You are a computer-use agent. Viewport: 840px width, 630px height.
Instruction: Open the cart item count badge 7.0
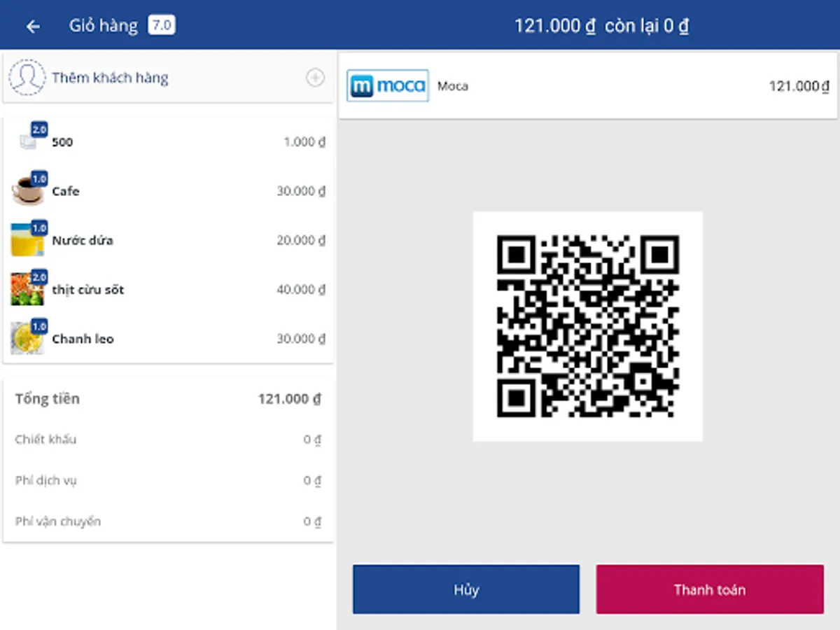(161, 26)
